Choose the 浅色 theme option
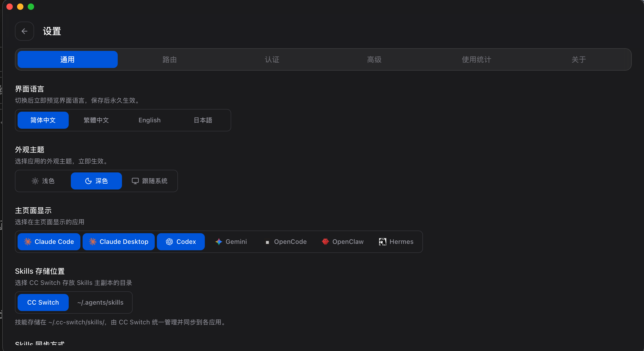The width and height of the screenshot is (644, 351). coord(43,181)
